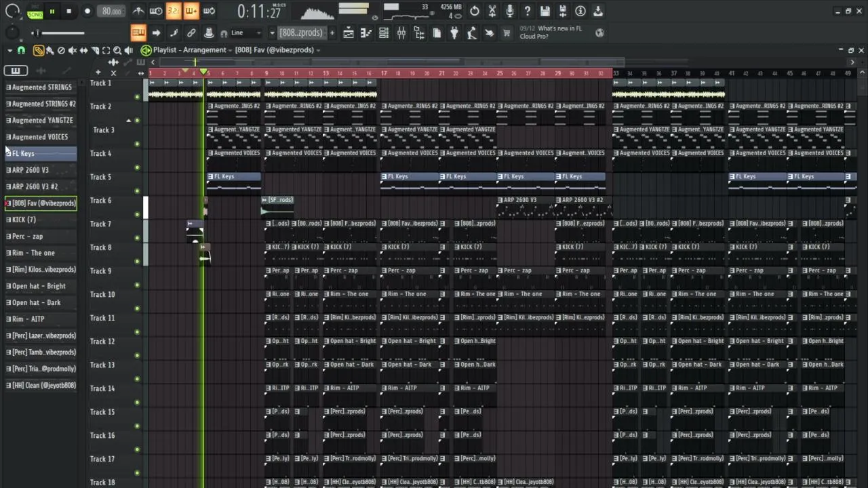
Task: Click the shopping cart icon
Action: [507, 33]
